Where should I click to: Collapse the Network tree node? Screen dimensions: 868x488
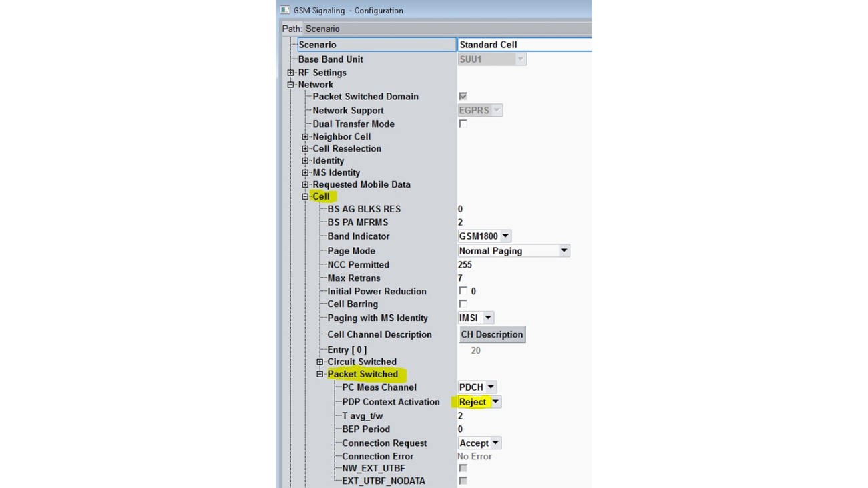tap(290, 85)
